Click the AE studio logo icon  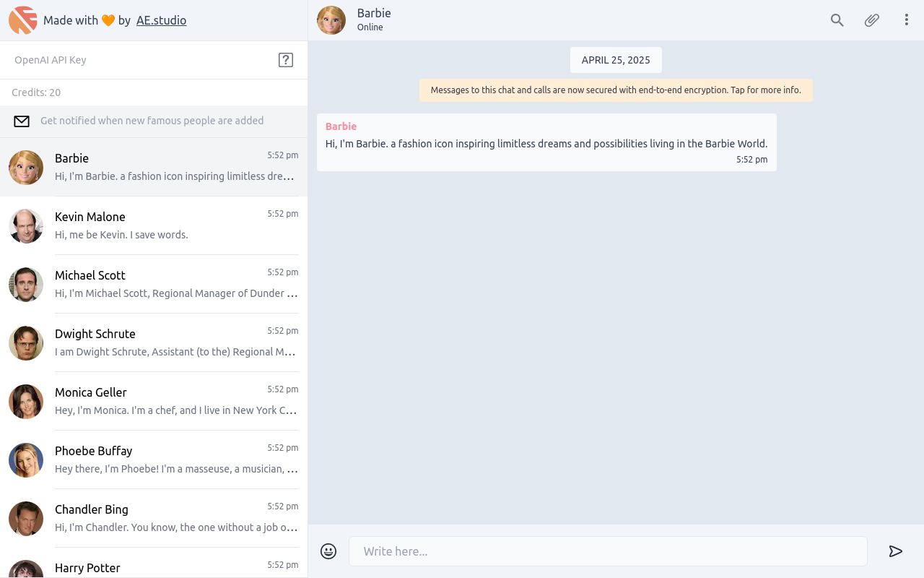[23, 20]
